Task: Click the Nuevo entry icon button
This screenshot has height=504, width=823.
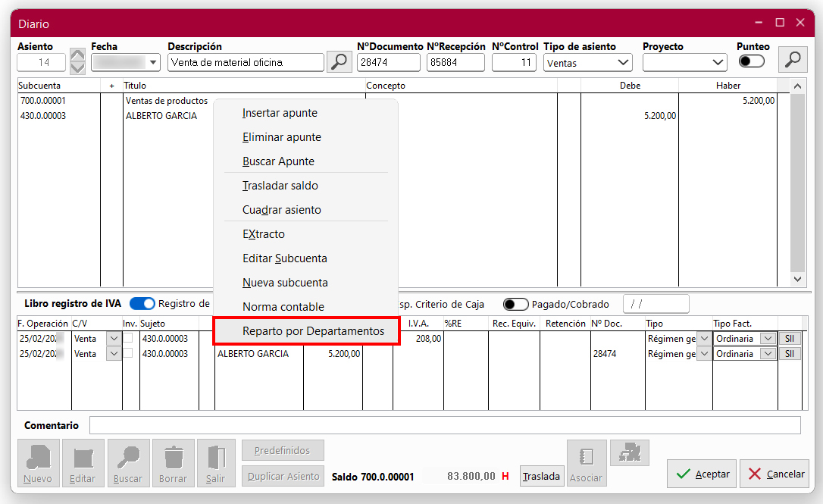Action: tap(38, 463)
